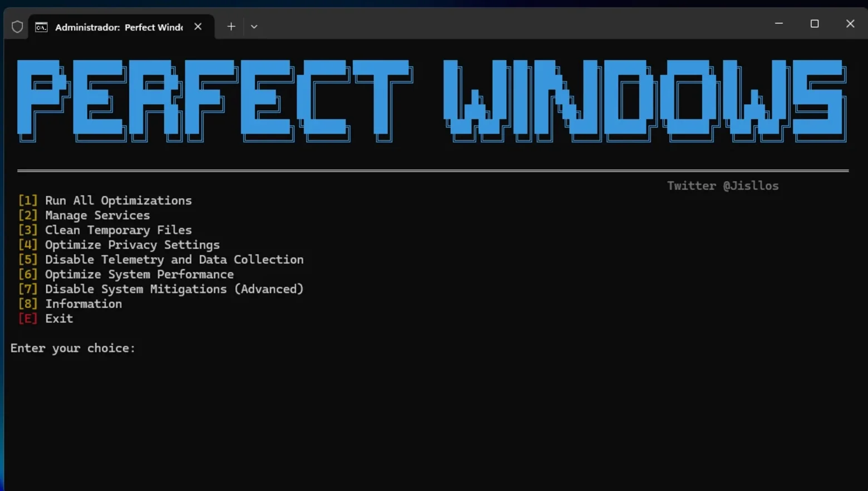Image resolution: width=868 pixels, height=491 pixels.
Task: Minimize the terminal window
Action: click(779, 24)
